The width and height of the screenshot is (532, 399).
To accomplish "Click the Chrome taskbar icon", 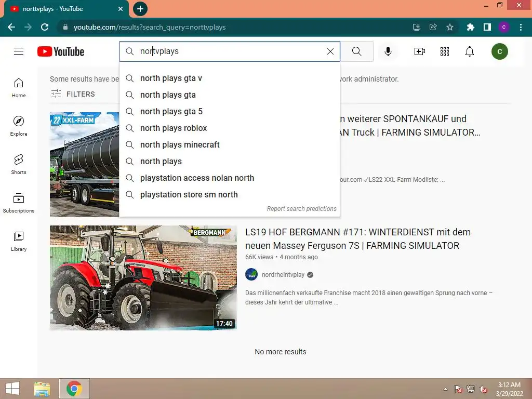I will click(x=74, y=389).
